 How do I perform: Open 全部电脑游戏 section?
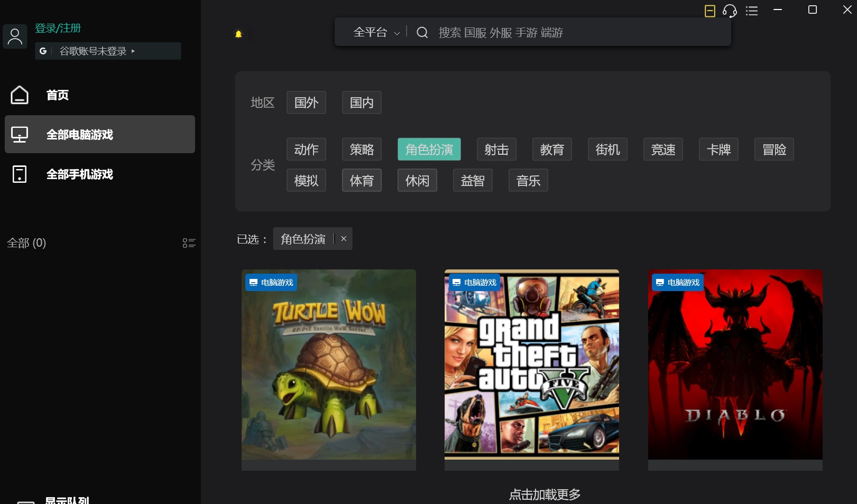[100, 134]
